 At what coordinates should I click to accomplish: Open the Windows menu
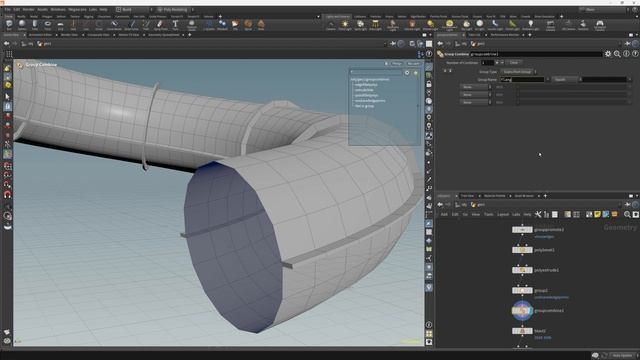58,9
